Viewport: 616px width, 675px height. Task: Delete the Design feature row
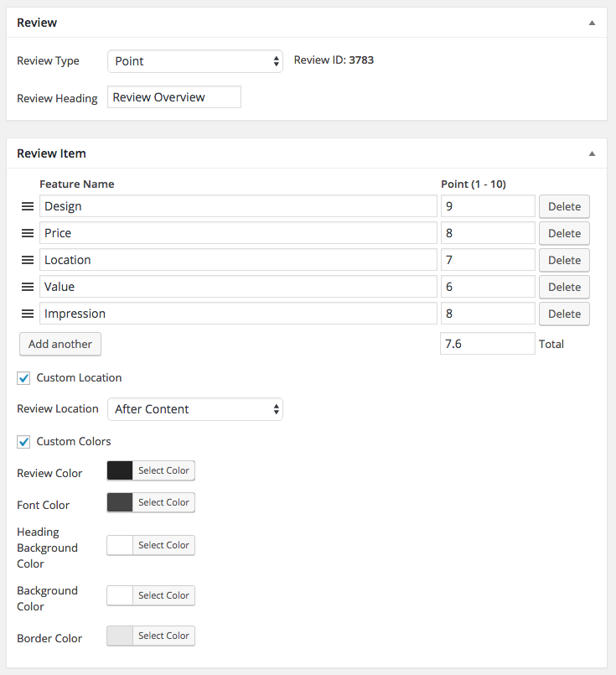[564, 206]
